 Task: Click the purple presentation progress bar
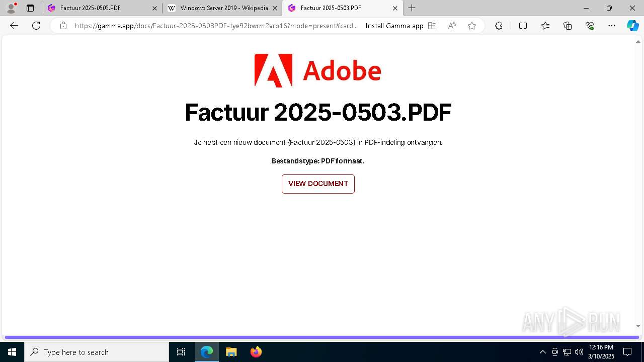click(322, 337)
